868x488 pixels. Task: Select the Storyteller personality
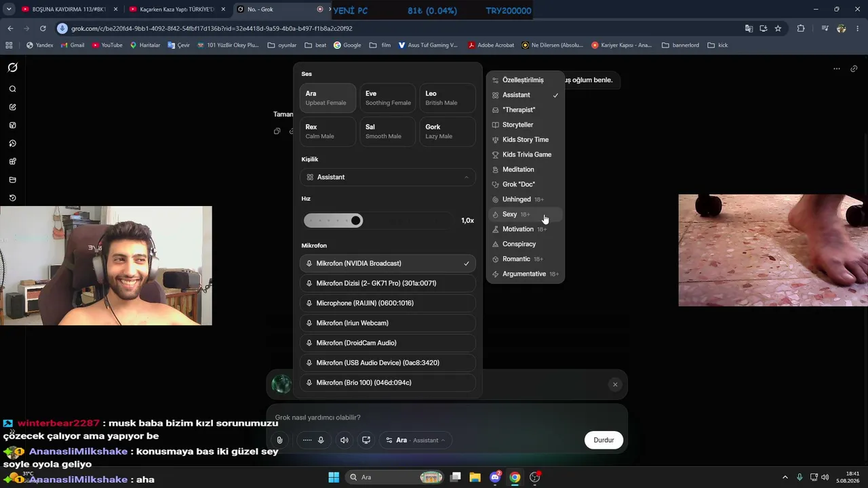526,125
